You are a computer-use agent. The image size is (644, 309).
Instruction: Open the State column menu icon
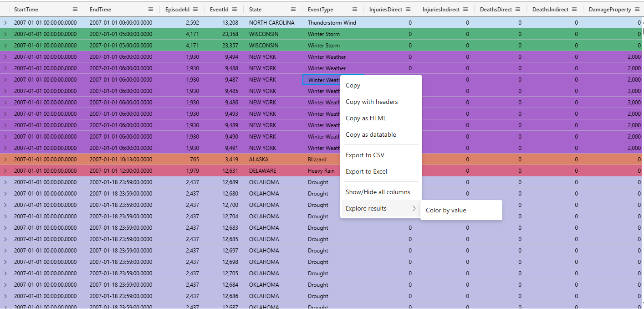[292, 9]
